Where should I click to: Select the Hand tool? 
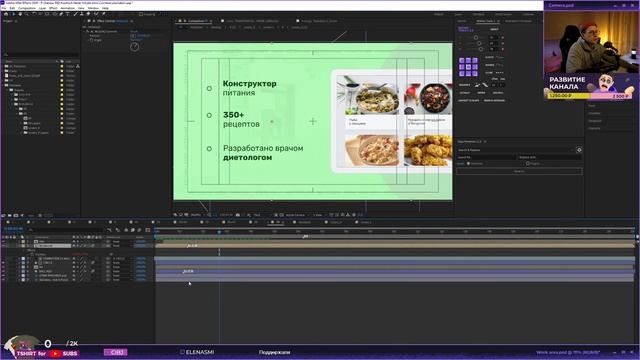point(20,14)
